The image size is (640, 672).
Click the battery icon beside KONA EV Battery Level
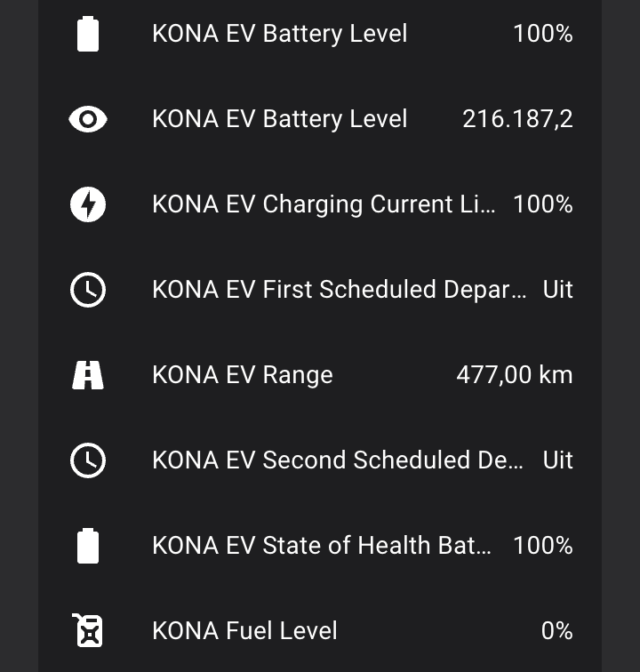point(88,34)
